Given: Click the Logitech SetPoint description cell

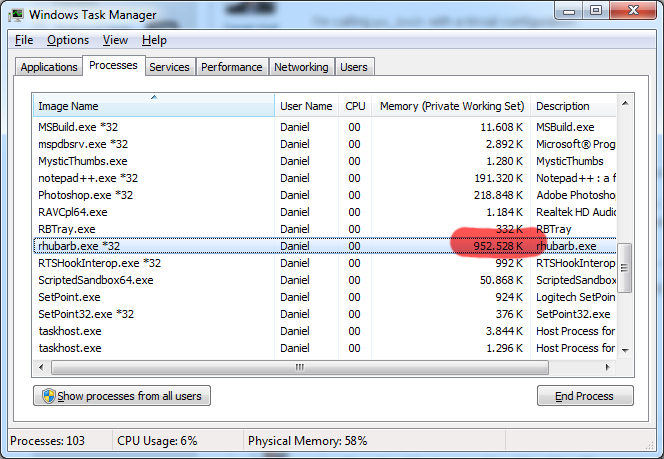Looking at the screenshot, I should pos(575,297).
